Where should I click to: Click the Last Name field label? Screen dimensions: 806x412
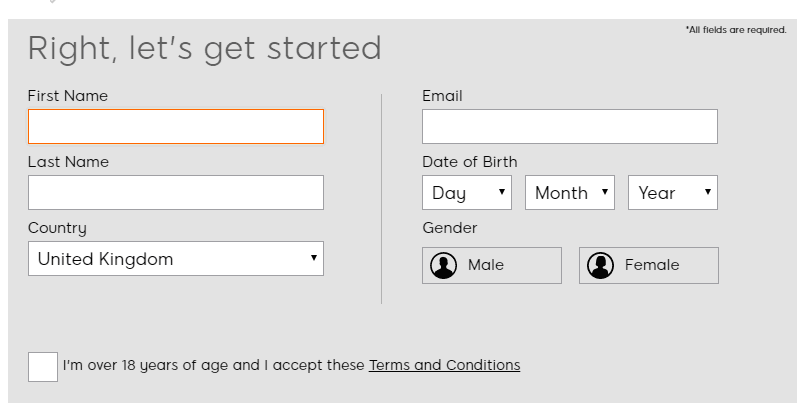tap(68, 162)
